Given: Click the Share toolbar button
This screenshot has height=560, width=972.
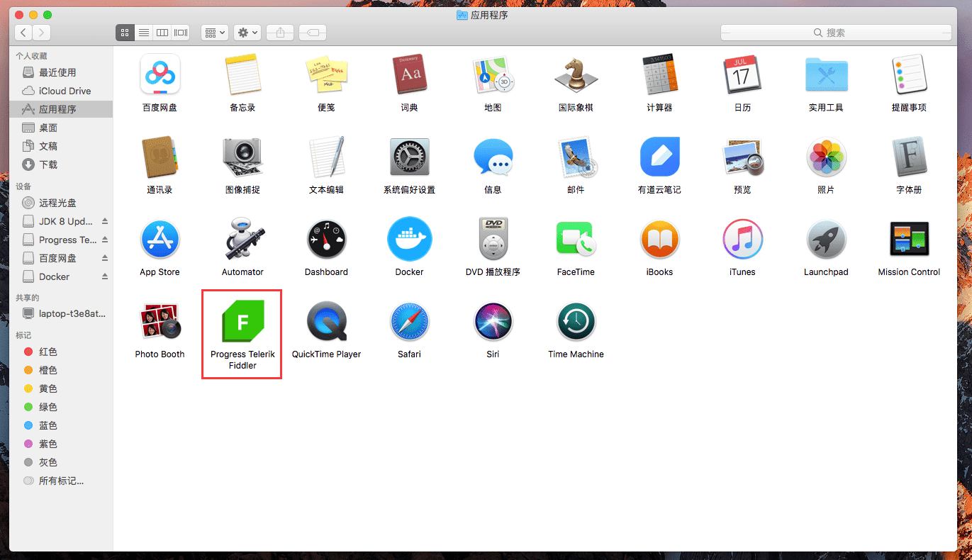Looking at the screenshot, I should click(280, 33).
